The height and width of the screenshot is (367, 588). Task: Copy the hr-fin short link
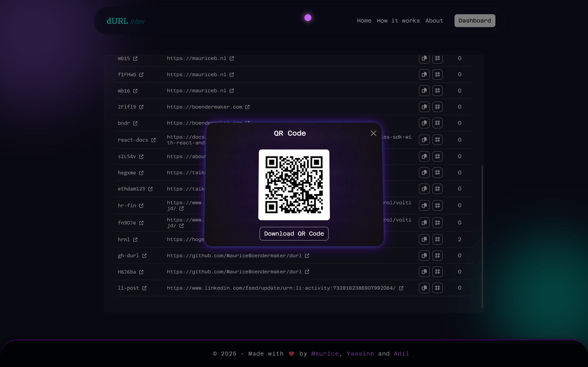pyautogui.click(x=424, y=206)
